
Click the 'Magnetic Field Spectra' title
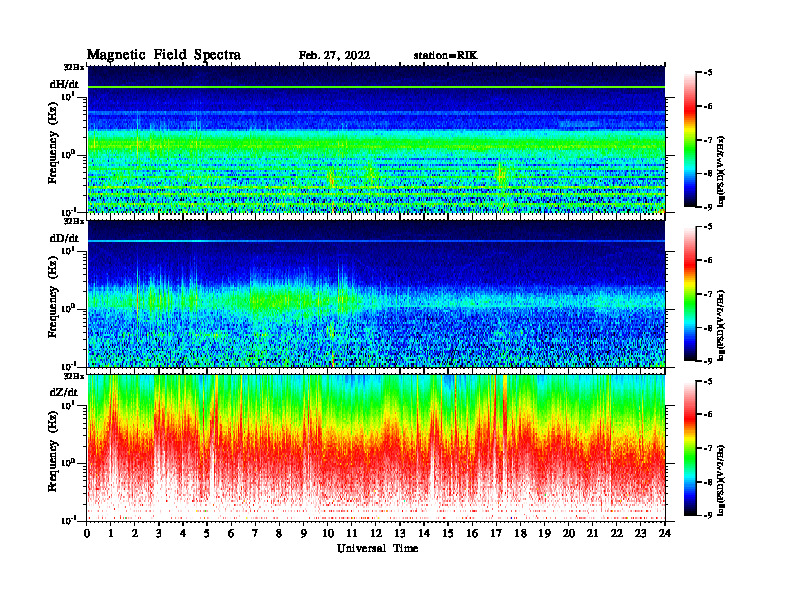pos(164,55)
